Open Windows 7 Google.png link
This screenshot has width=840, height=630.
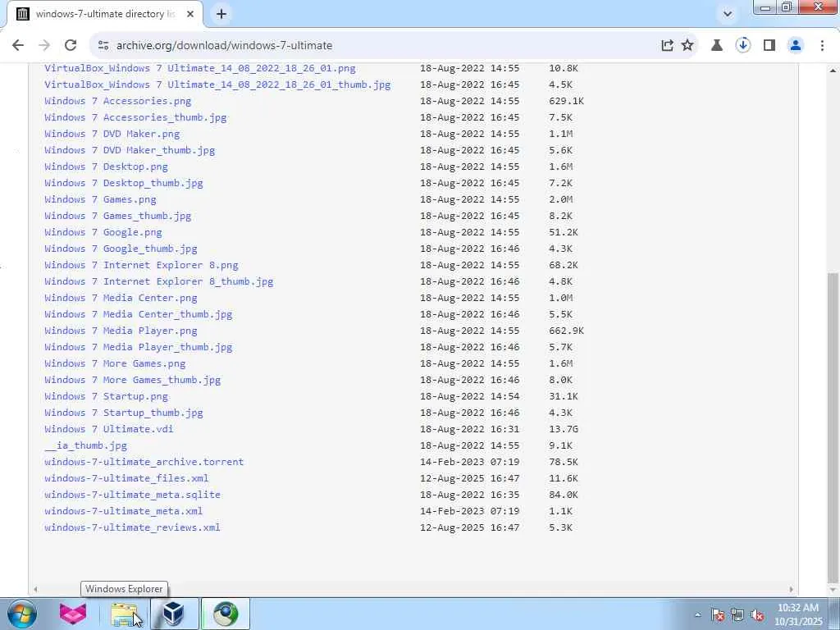click(103, 232)
